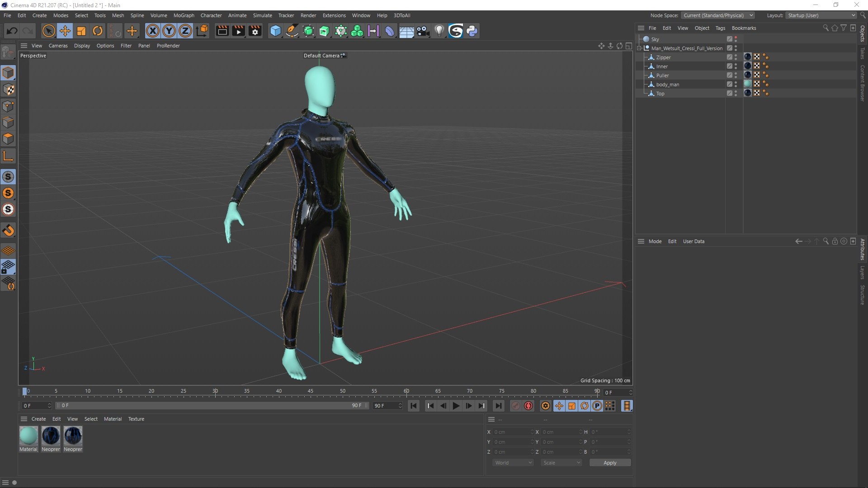868x488 pixels.
Task: Toggle the body_man layer checkbox
Action: [729, 84]
